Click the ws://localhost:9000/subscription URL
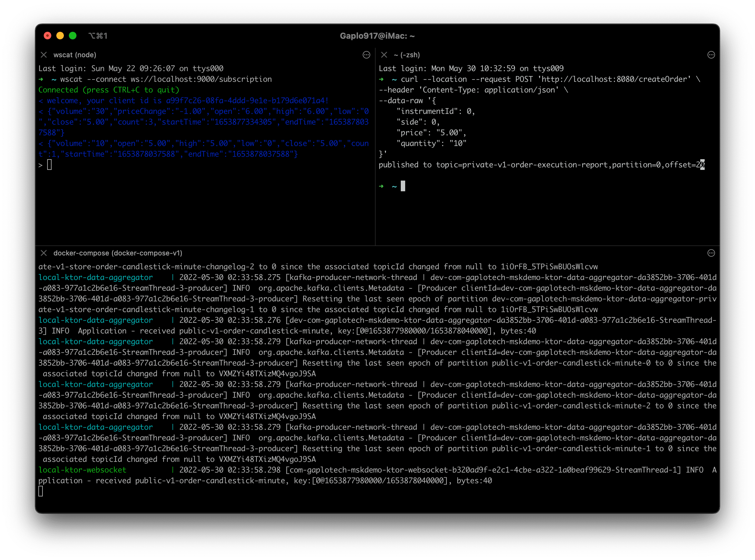 pyautogui.click(x=201, y=79)
